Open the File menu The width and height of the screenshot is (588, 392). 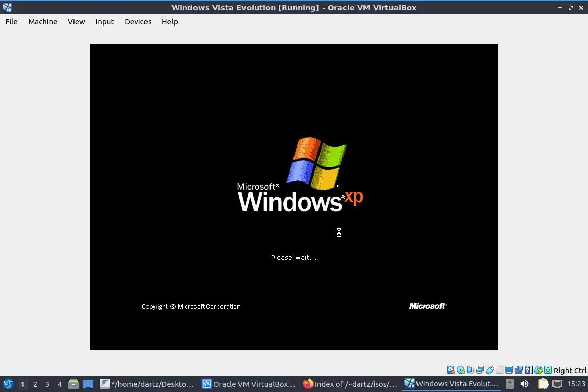point(11,22)
